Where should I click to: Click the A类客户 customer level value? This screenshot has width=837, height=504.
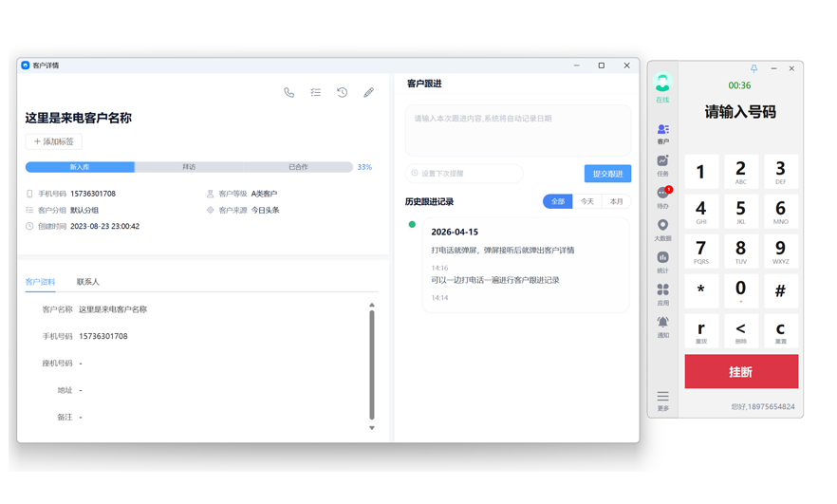click(264, 194)
